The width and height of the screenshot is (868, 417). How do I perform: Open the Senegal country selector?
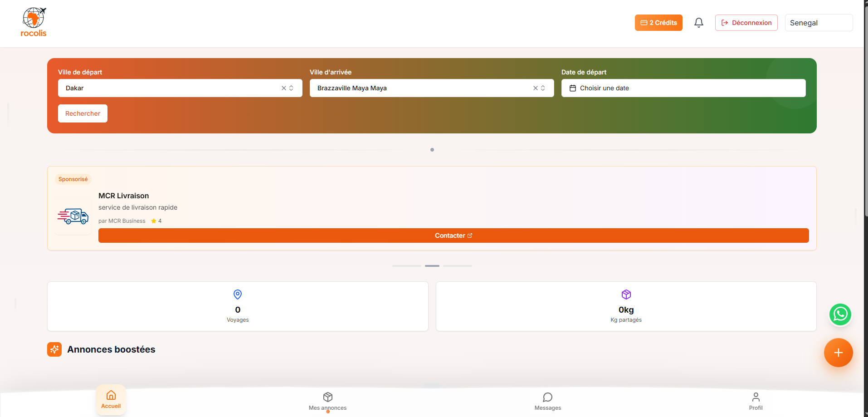pyautogui.click(x=818, y=23)
